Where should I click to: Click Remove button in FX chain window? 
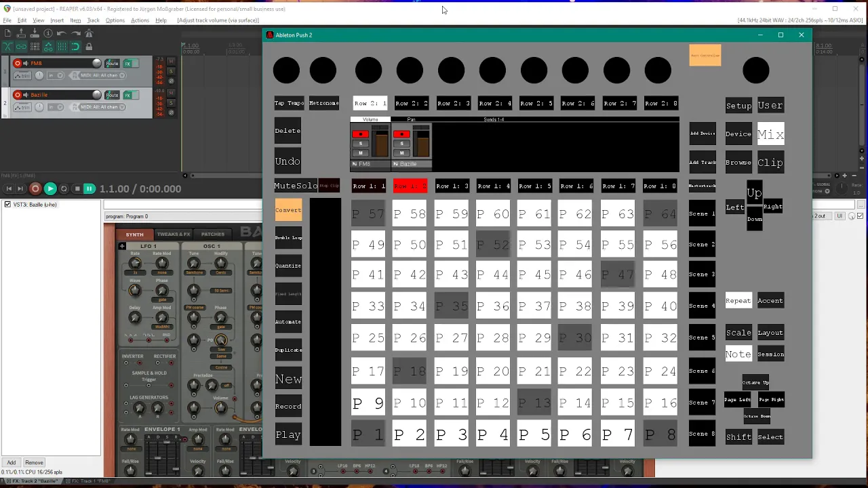[x=34, y=462]
